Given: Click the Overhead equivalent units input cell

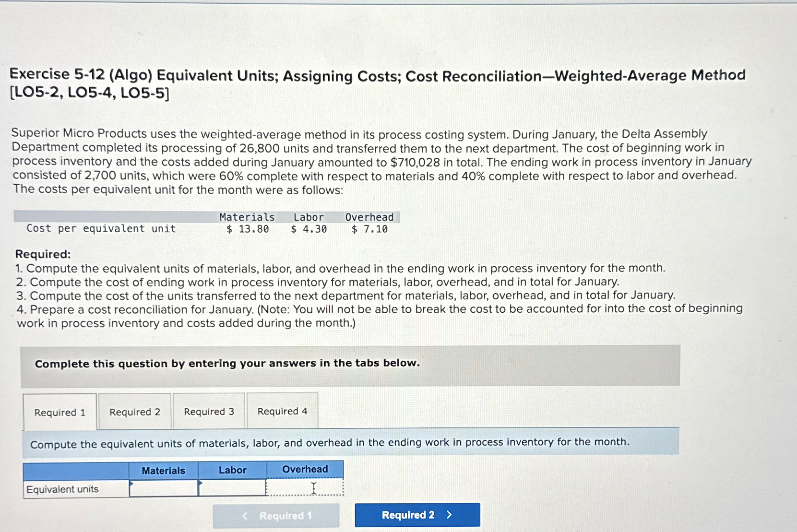Looking at the screenshot, I should (305, 487).
